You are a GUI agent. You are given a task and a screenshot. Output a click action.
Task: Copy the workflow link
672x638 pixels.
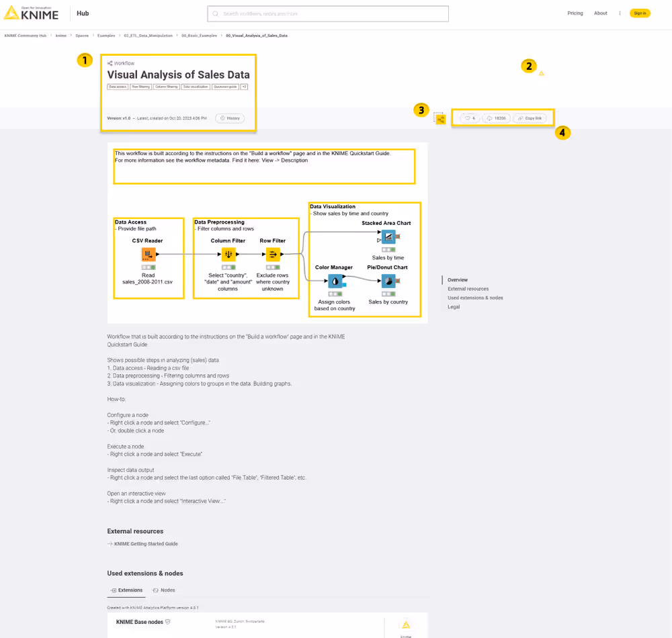click(530, 118)
